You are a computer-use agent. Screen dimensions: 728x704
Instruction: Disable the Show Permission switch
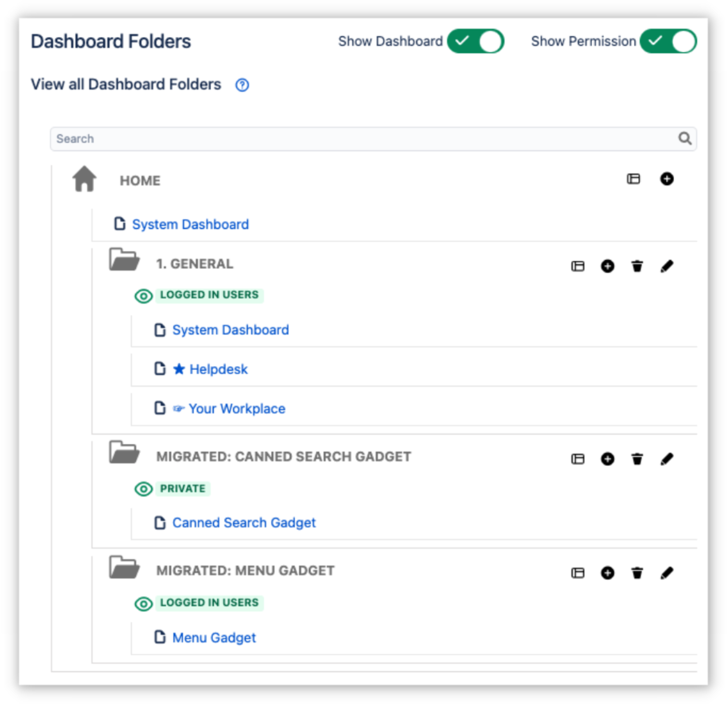[x=668, y=41]
